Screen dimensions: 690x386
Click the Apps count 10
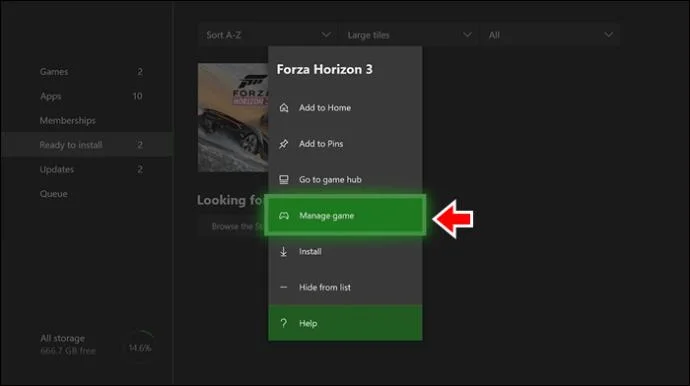(x=137, y=96)
